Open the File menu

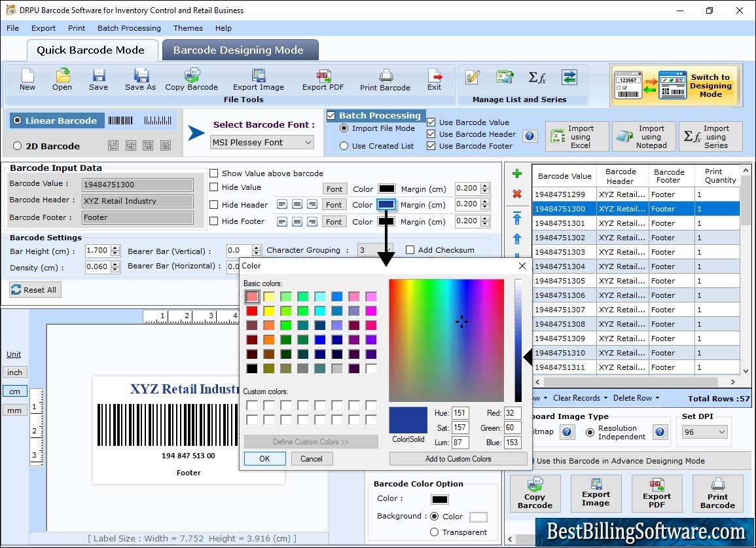13,28
